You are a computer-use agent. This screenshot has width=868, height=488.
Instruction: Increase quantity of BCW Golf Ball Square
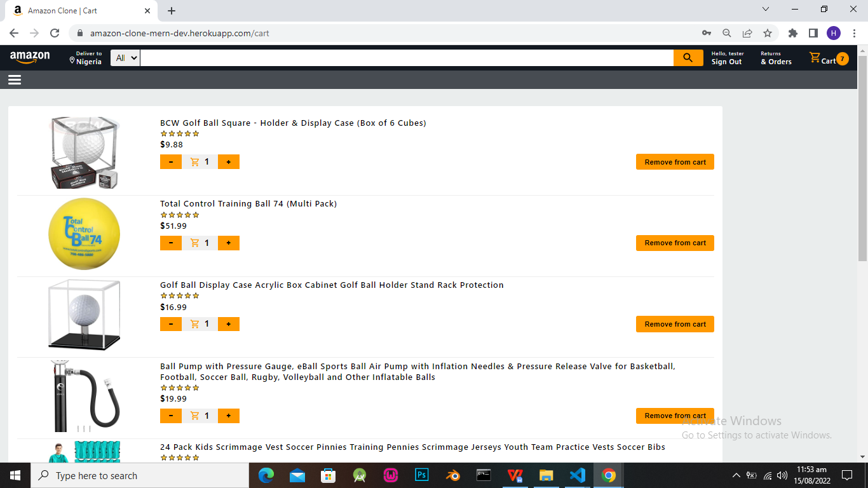pyautogui.click(x=229, y=162)
